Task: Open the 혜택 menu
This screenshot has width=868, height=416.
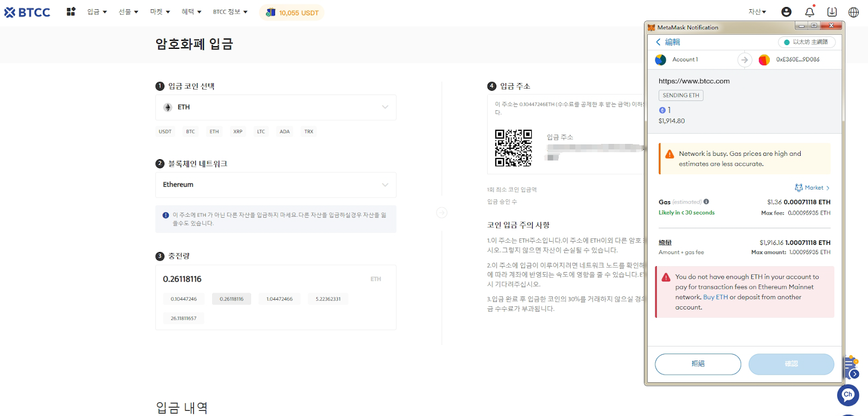Action: [x=192, y=12]
